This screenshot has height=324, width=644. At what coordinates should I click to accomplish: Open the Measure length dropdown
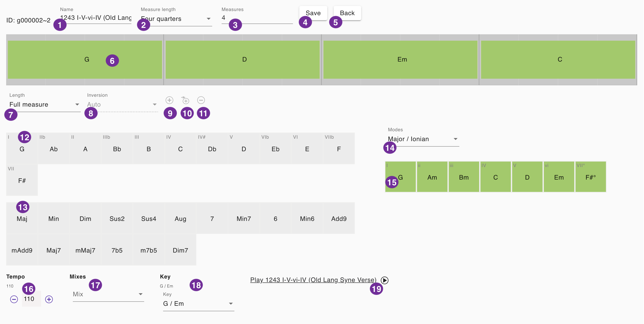click(x=176, y=19)
